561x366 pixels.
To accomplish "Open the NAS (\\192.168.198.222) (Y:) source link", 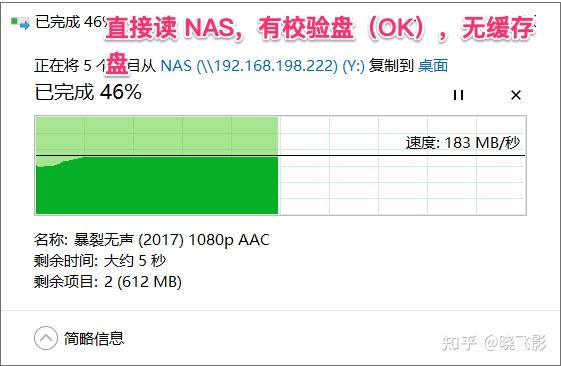I will 263,66.
